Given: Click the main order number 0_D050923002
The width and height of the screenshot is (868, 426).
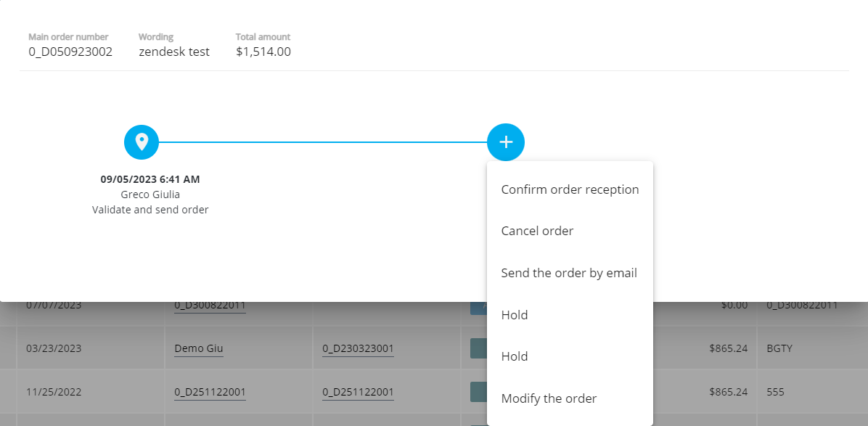Looking at the screenshot, I should 70,52.
